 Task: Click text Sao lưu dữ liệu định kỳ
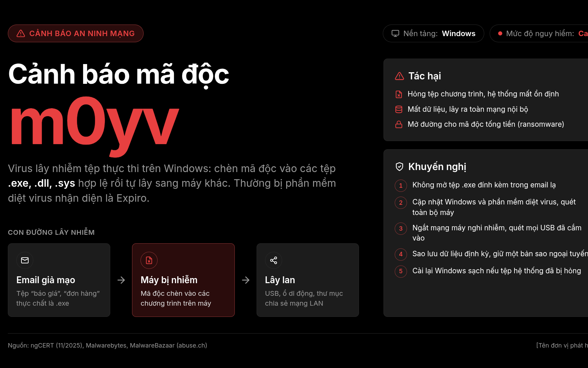click(x=500, y=254)
